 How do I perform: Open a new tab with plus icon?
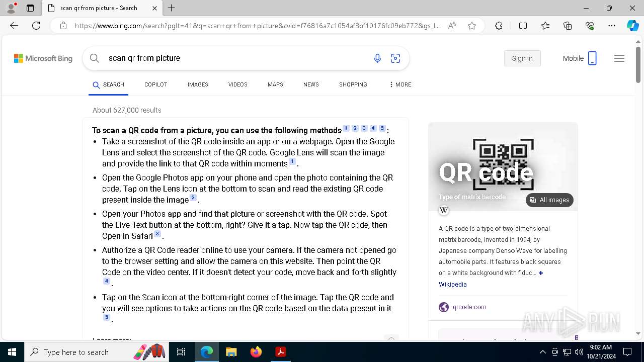[172, 8]
